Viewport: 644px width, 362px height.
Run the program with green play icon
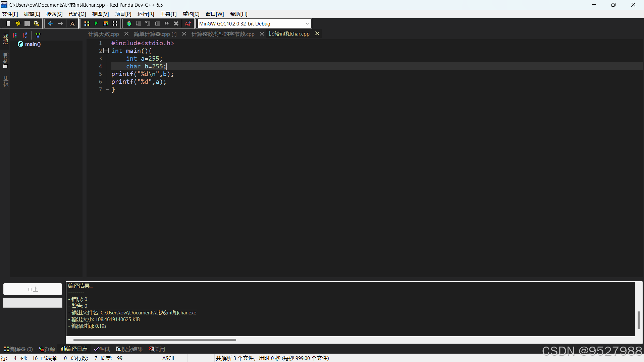96,23
